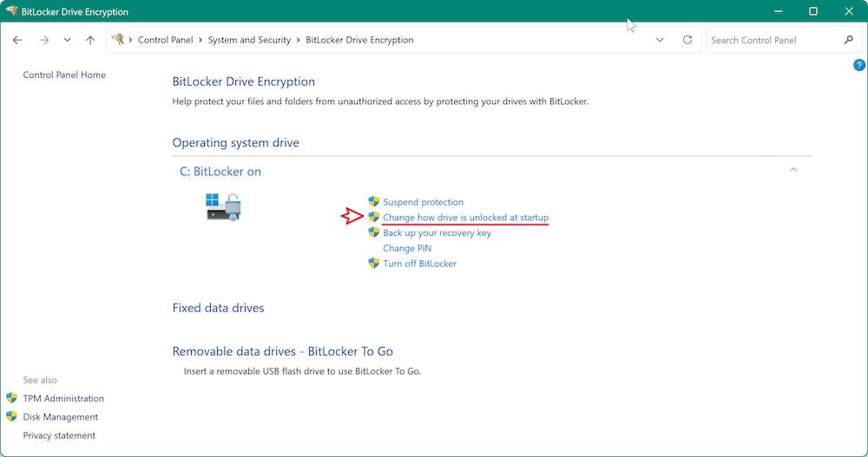Open the Privacy statement link

tap(59, 435)
